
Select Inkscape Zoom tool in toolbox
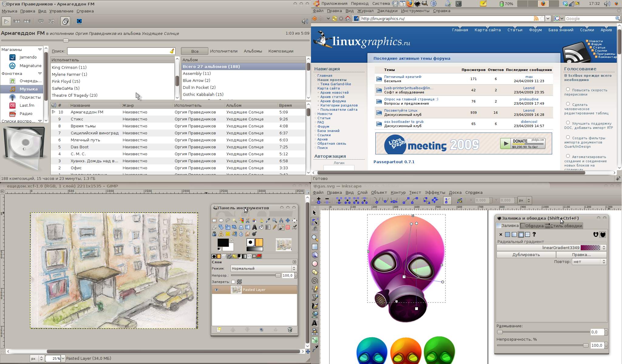[315, 238]
